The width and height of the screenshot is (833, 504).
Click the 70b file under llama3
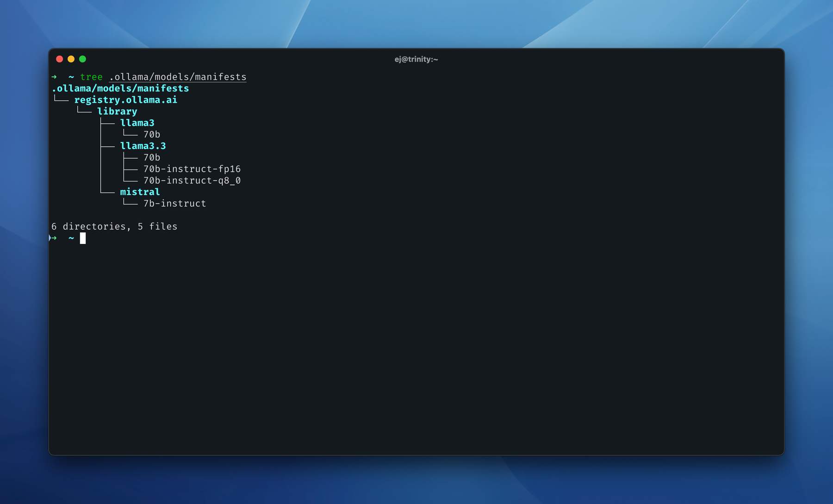pyautogui.click(x=152, y=135)
